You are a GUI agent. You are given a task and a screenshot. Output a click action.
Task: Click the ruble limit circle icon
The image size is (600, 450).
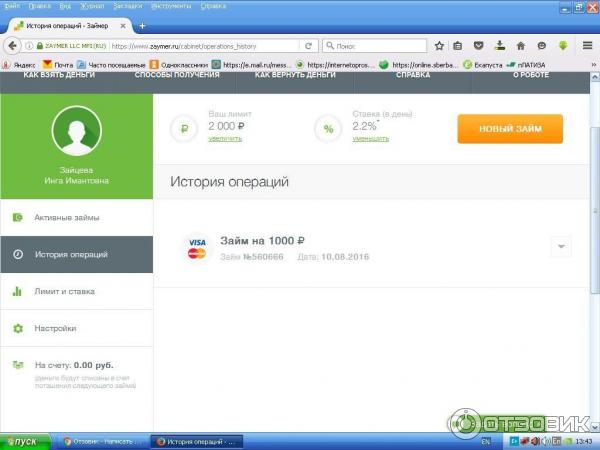point(185,129)
